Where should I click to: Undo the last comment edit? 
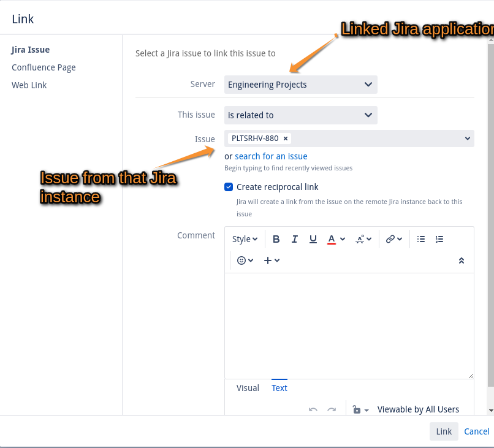point(313,409)
